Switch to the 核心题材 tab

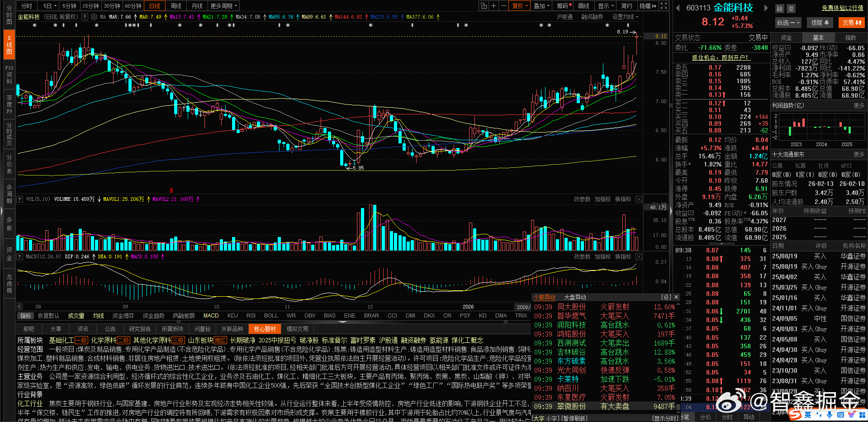[265, 329]
